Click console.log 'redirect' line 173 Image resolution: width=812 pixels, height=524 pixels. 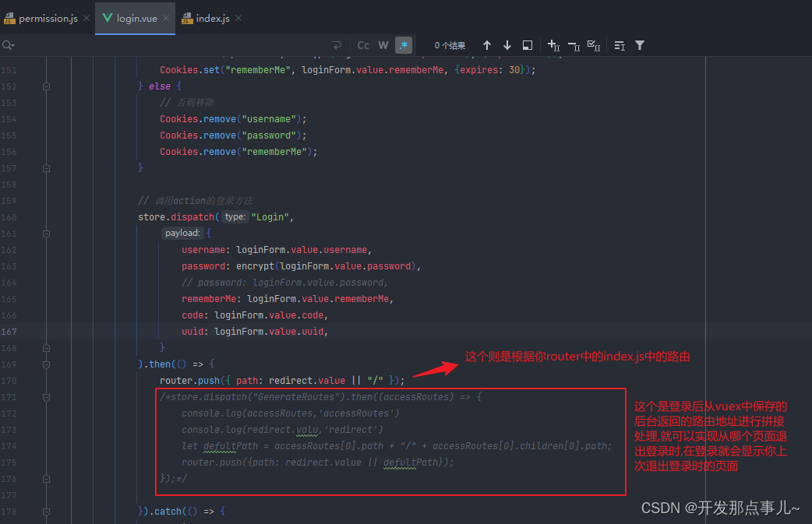(282, 430)
